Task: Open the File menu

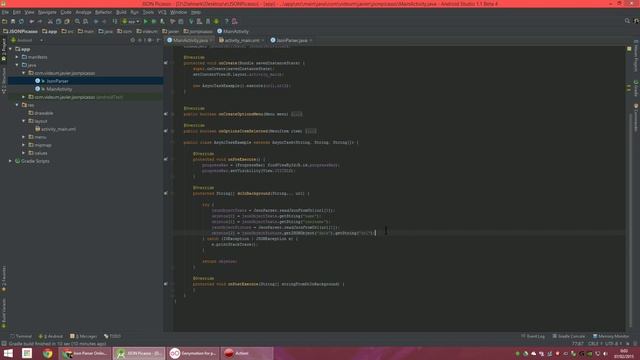Action: (5, 12)
